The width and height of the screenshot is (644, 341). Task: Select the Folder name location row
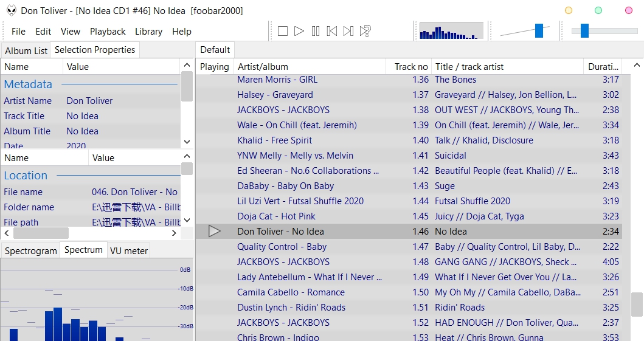point(91,207)
